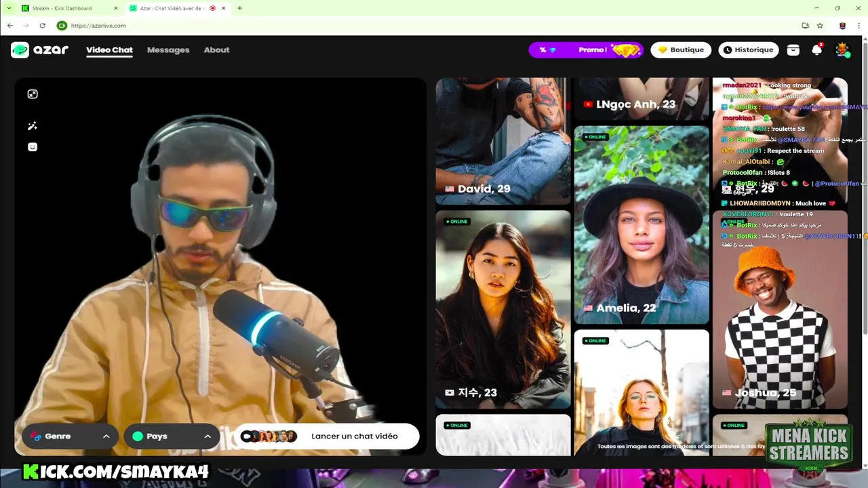This screenshot has width=868, height=488.
Task: View the Historique history
Action: click(748, 50)
